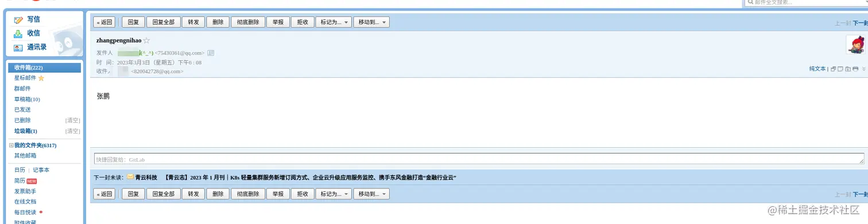868x224 pixels.
Task: Select 星标邮件 folder
Action: tap(25, 78)
